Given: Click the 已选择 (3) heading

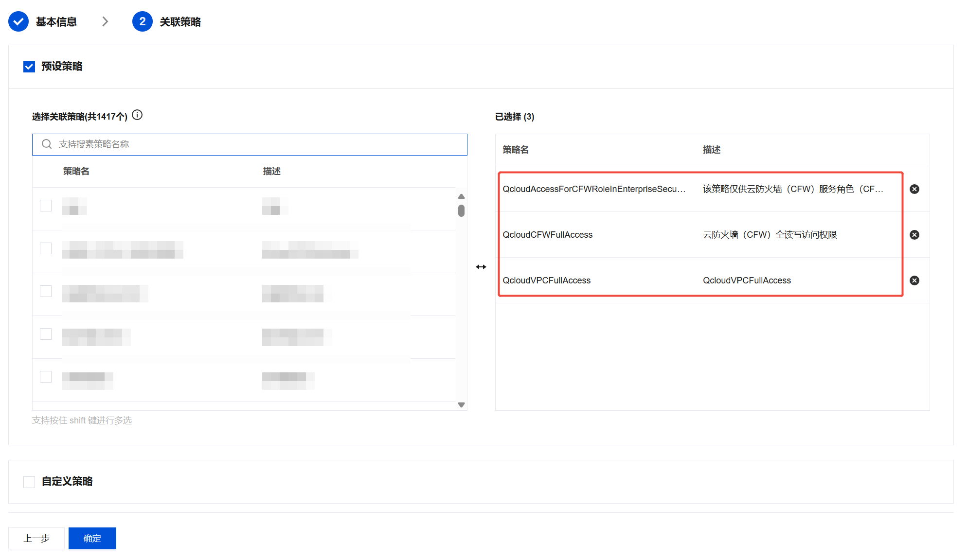Looking at the screenshot, I should tap(515, 117).
